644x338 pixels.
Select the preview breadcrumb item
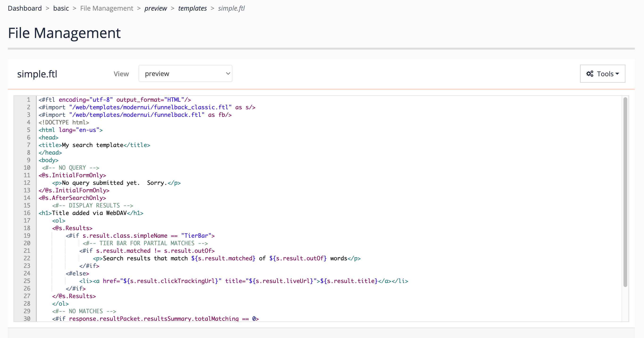pyautogui.click(x=156, y=8)
